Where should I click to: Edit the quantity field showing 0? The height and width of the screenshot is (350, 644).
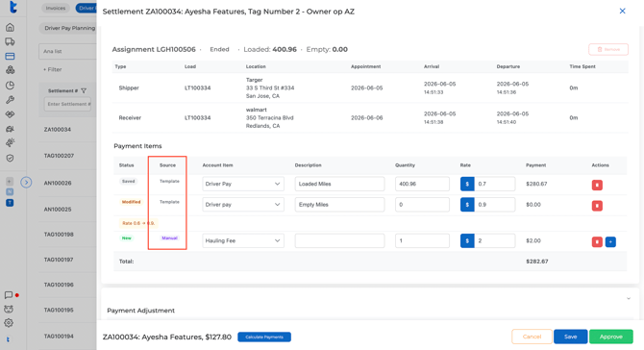pos(422,205)
